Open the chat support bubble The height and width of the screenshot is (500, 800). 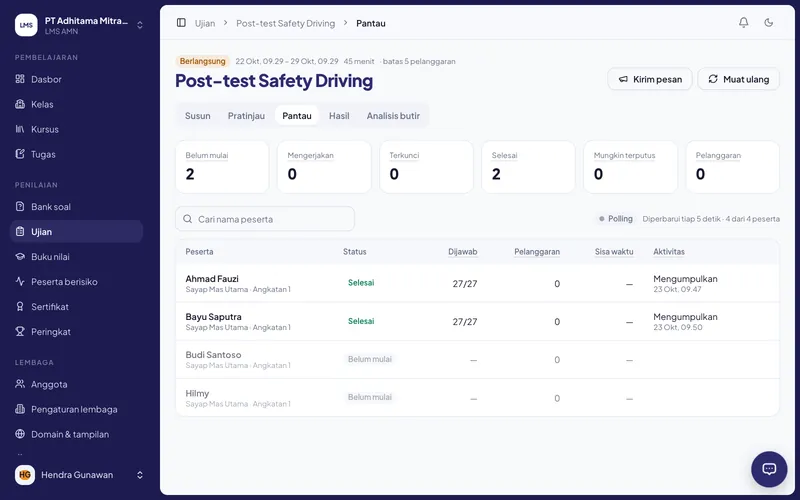[769, 469]
